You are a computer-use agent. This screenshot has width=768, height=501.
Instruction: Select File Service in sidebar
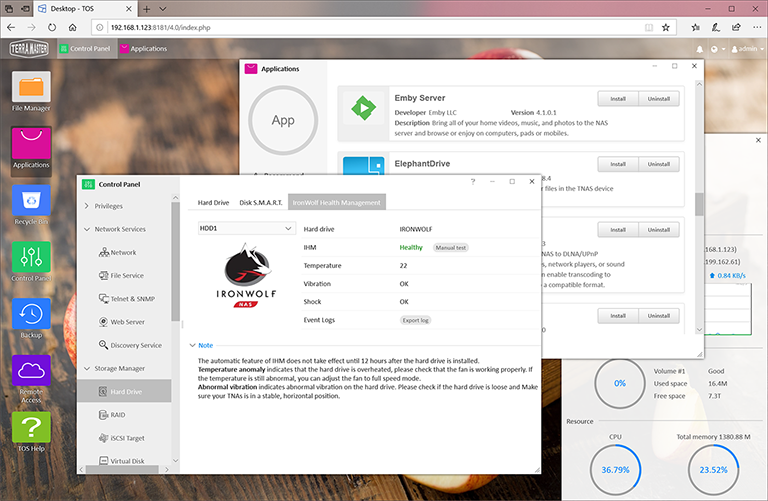121,275
